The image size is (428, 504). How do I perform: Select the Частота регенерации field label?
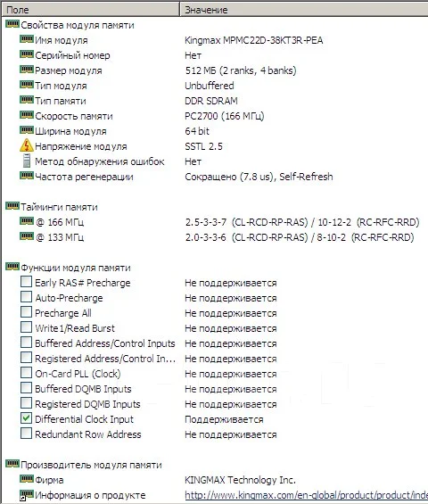(84, 177)
